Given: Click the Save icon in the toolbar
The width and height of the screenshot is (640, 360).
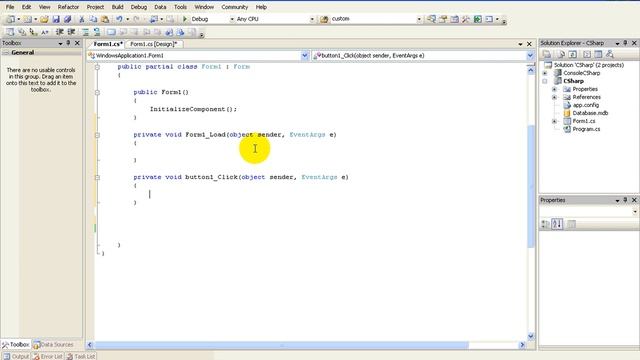Looking at the screenshot, I should point(56,19).
